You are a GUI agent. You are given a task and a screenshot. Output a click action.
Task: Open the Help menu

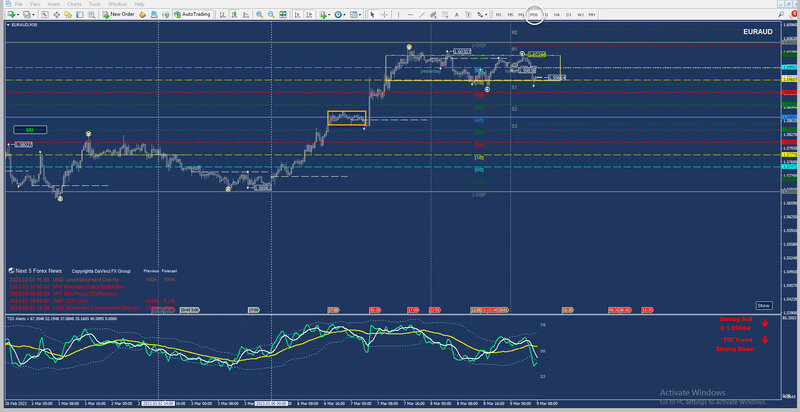[139, 4]
